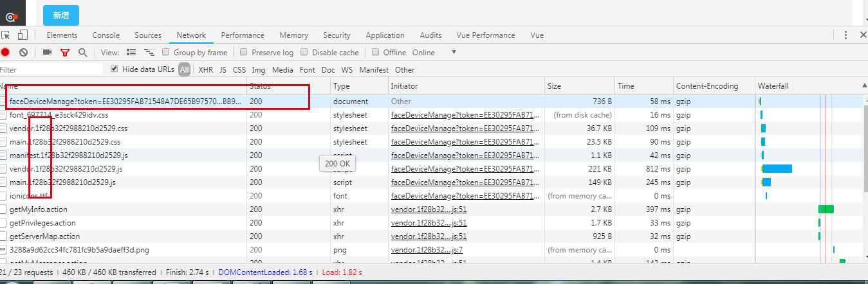Open the Console tab
Image resolution: width=868 pixels, height=284 pixels.
coord(106,35)
